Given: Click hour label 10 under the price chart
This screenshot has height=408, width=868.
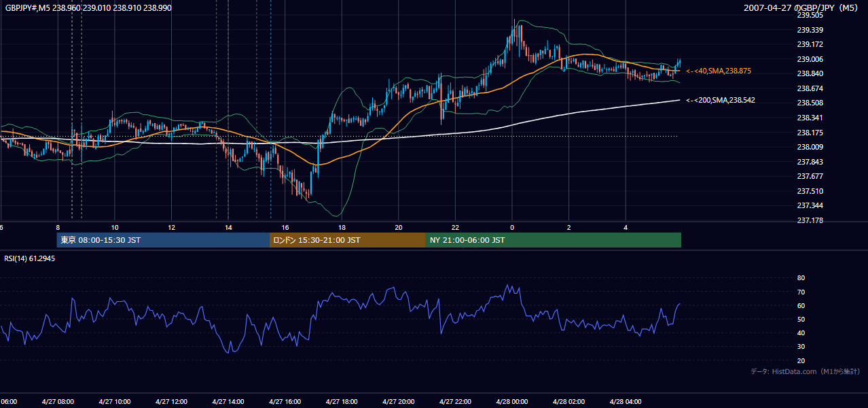Looking at the screenshot, I should click(115, 228).
